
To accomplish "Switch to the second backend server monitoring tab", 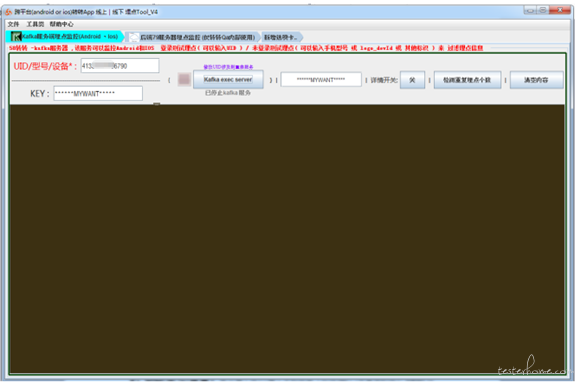I will [193, 37].
